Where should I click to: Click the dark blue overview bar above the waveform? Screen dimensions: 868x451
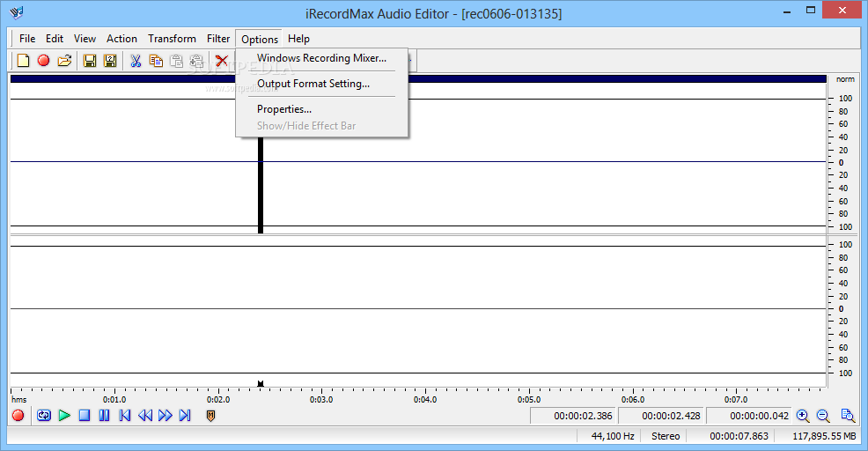[x=418, y=78]
